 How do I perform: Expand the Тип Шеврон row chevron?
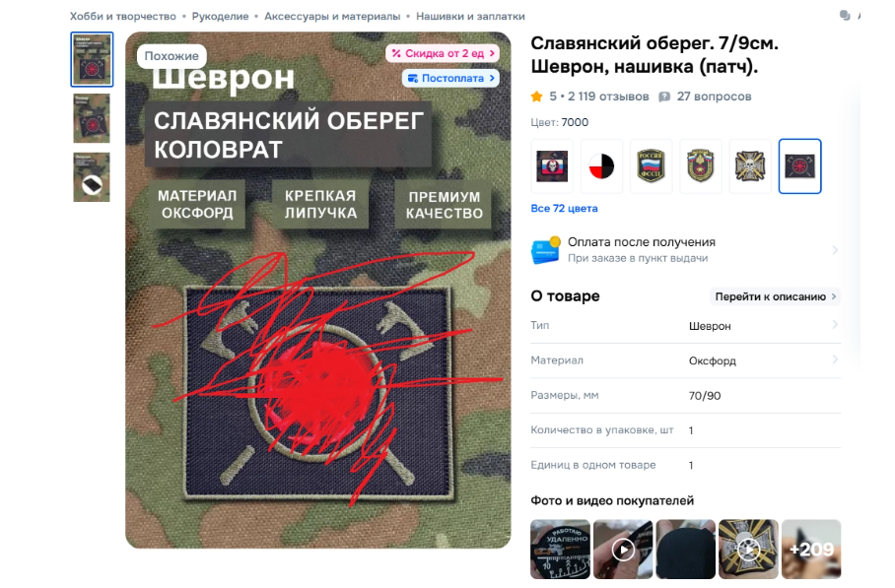click(x=835, y=324)
